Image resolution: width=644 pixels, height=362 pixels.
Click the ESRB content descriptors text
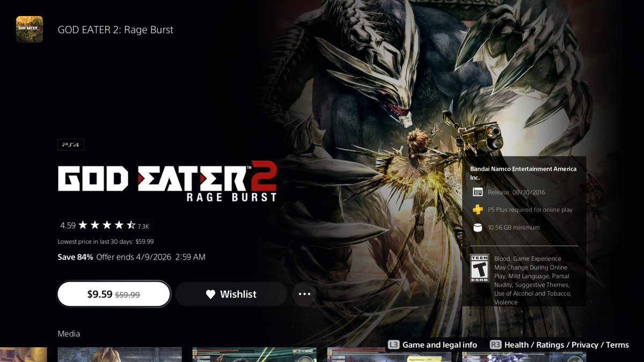pos(532,280)
